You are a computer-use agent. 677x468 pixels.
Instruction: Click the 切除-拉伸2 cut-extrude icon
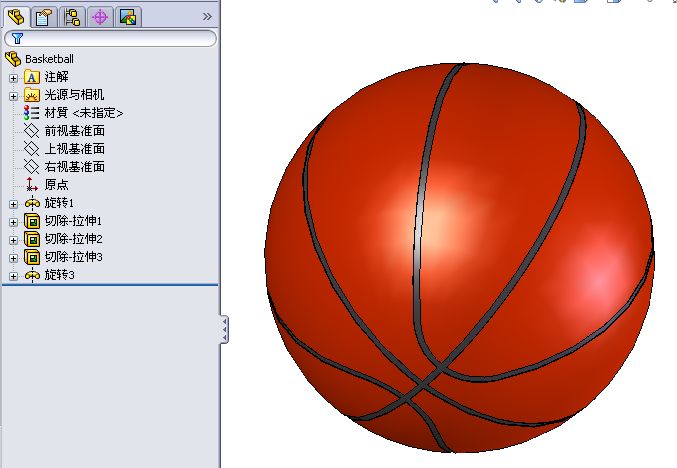(x=32, y=239)
